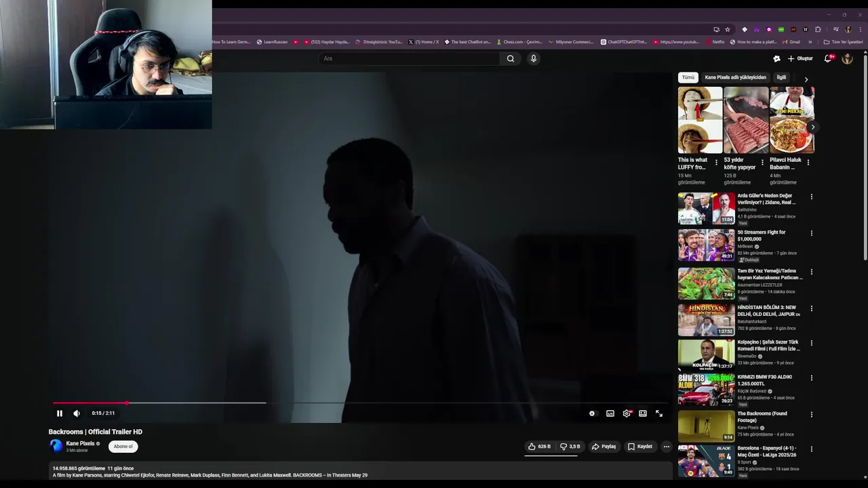The height and width of the screenshot is (488, 868).
Task: Show more filter chips with arrow
Action: [806, 79]
